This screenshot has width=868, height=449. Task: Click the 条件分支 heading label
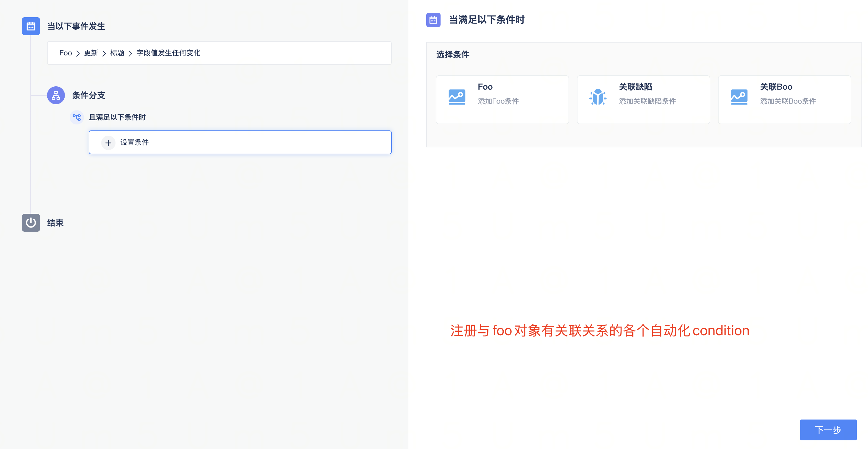tap(88, 95)
